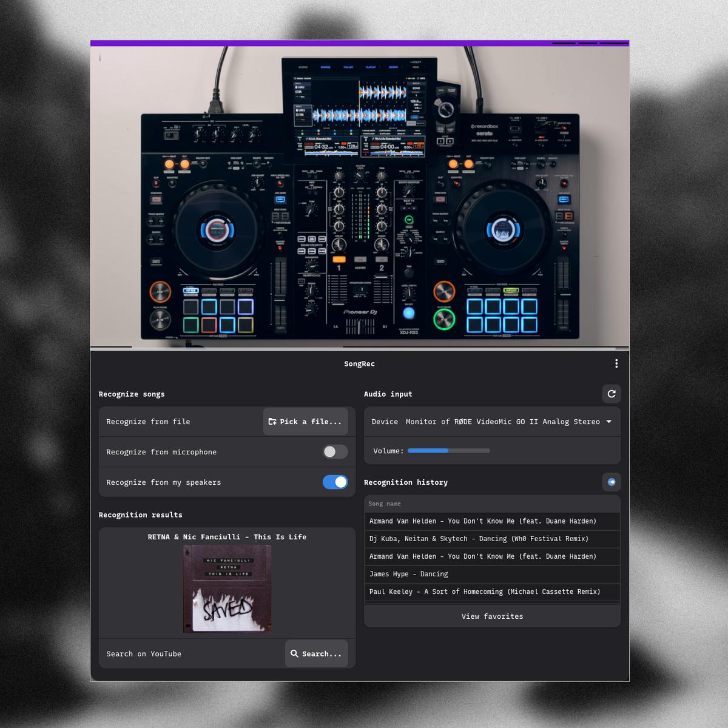Click the folder icon in Pick a file

(272, 422)
